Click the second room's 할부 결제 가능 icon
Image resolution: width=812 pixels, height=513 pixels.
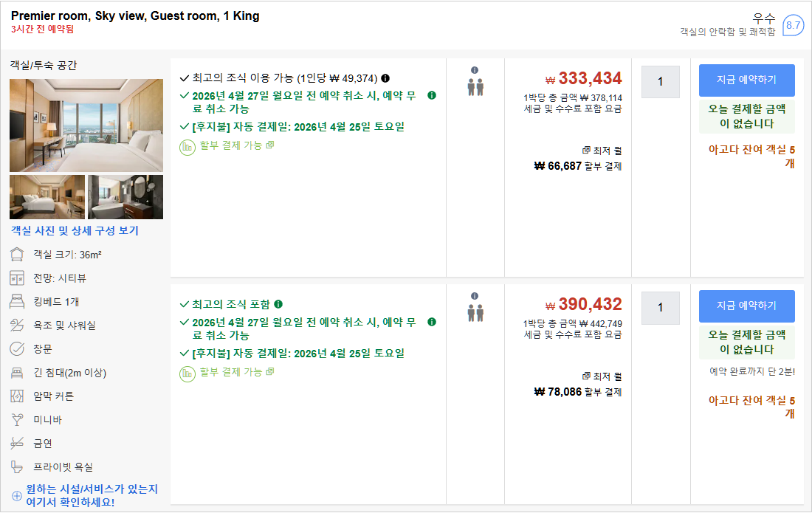click(x=187, y=373)
